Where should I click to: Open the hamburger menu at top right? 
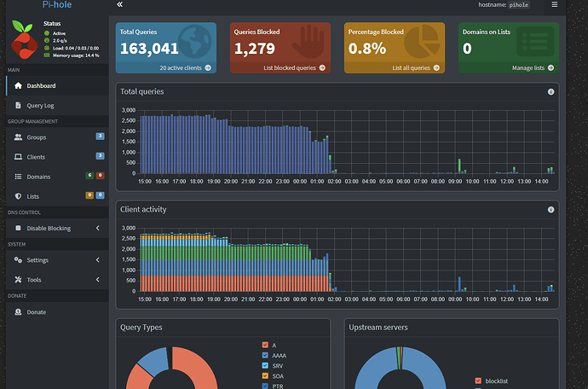pyautogui.click(x=554, y=4)
